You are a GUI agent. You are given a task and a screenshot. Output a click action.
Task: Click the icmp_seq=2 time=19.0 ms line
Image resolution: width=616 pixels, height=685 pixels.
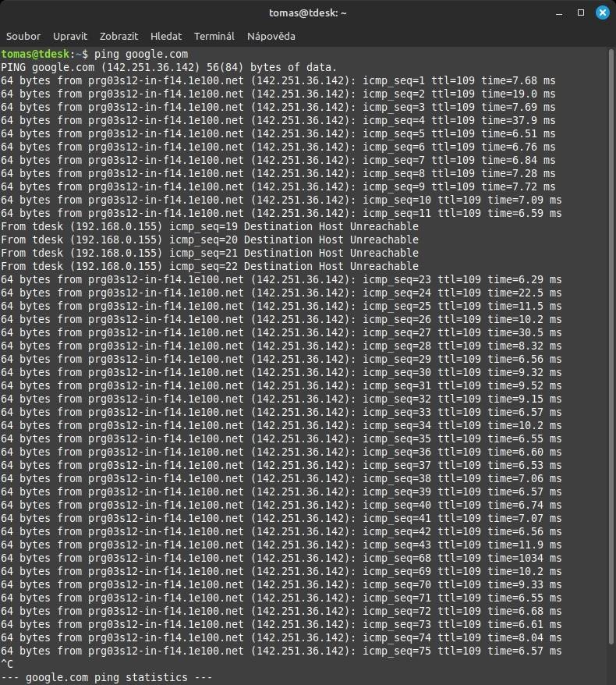tap(278, 94)
